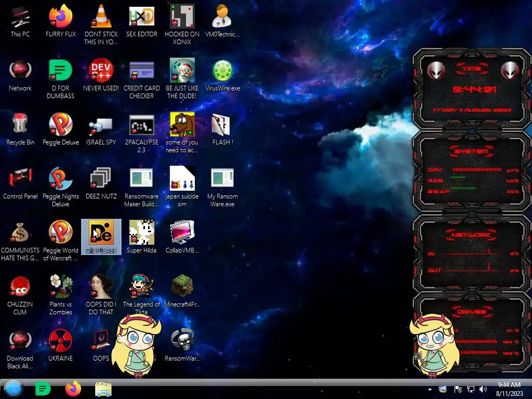The width and height of the screenshot is (532, 399).
Task: Select the HOOKED ON XONIX icon
Action: pos(182,24)
